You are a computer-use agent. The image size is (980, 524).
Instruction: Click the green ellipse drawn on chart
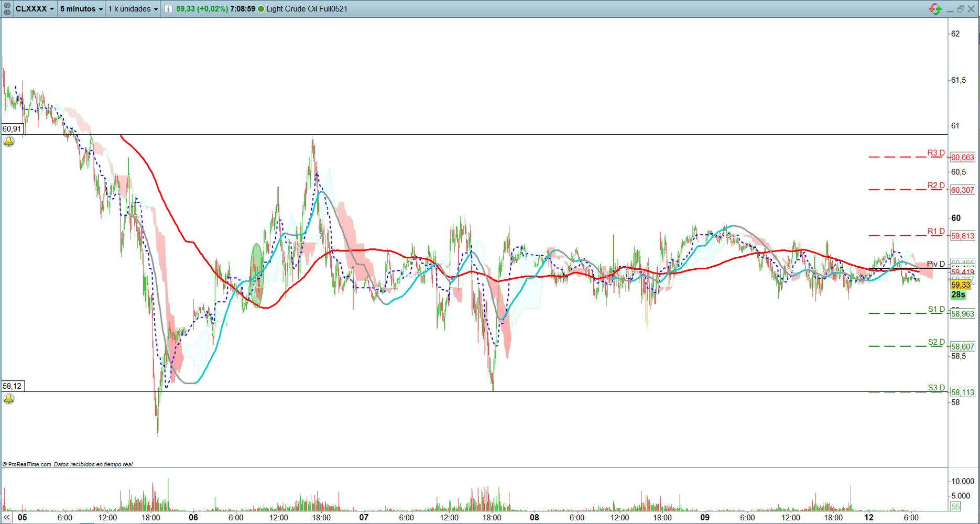(256, 274)
